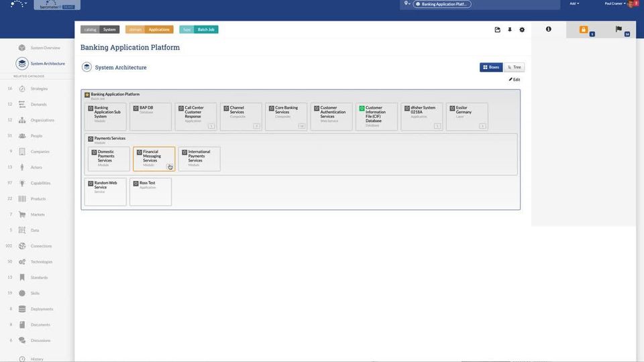Open the flag panel icon
The width and height of the screenshot is (644, 362).
(x=619, y=29)
